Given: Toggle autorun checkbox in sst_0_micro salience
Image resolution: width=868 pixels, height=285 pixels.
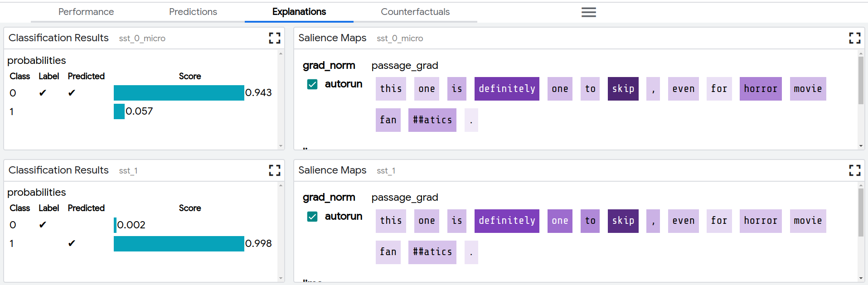Looking at the screenshot, I should coord(312,84).
